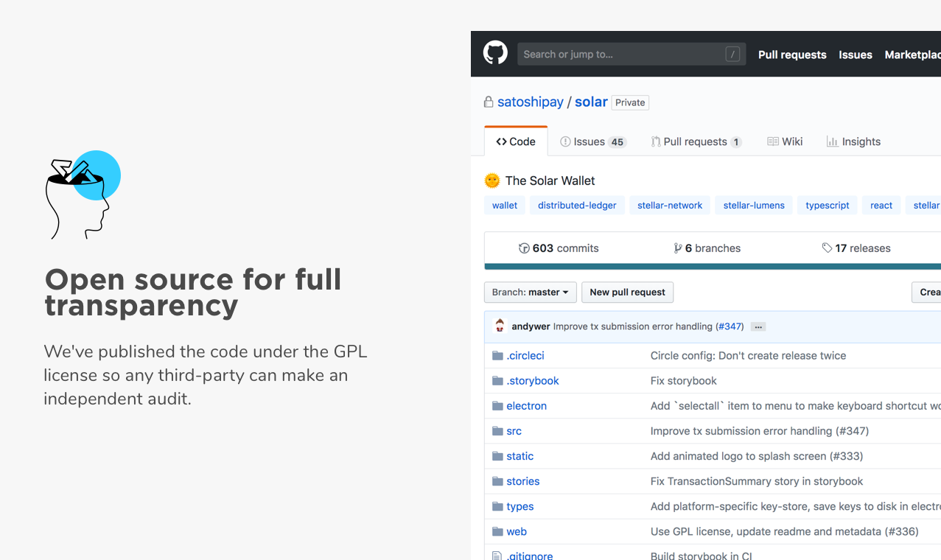This screenshot has height=560, width=941.
Task: Open the Wiki tab
Action: (x=785, y=141)
